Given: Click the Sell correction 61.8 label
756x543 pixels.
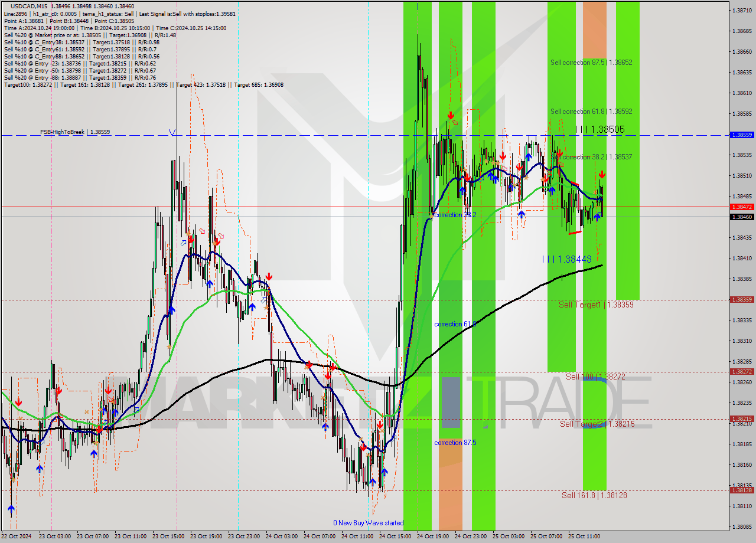Looking at the screenshot, I should coord(591,111).
